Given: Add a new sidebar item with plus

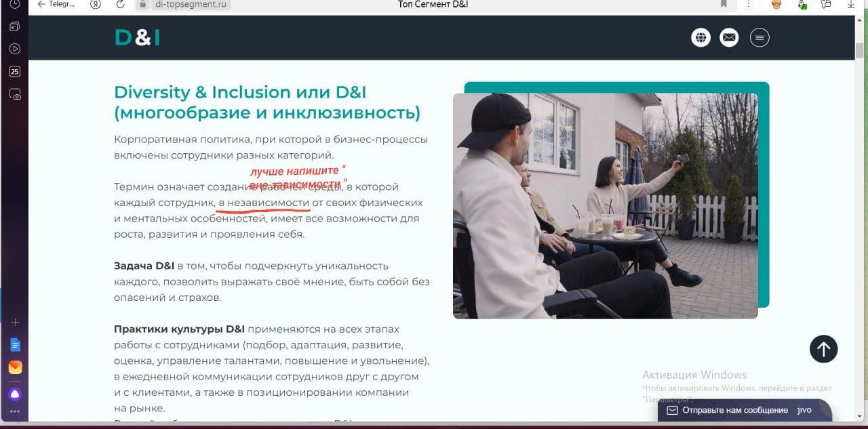Looking at the screenshot, I should 15,323.
